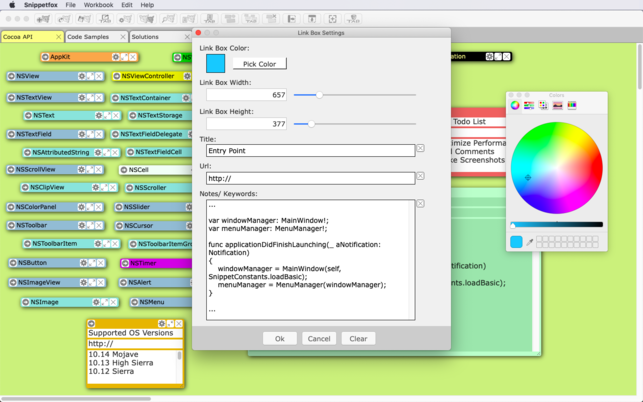Click the blue Link Box Color swatch
This screenshot has height=402, width=643.
[x=216, y=64]
